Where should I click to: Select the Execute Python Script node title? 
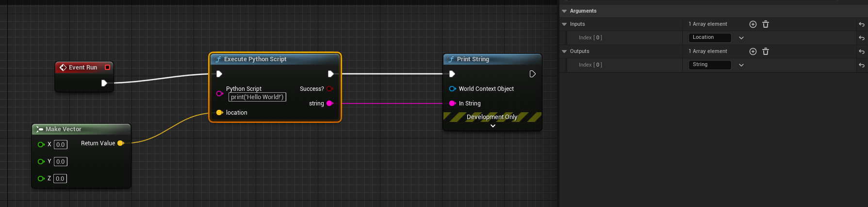pos(255,59)
